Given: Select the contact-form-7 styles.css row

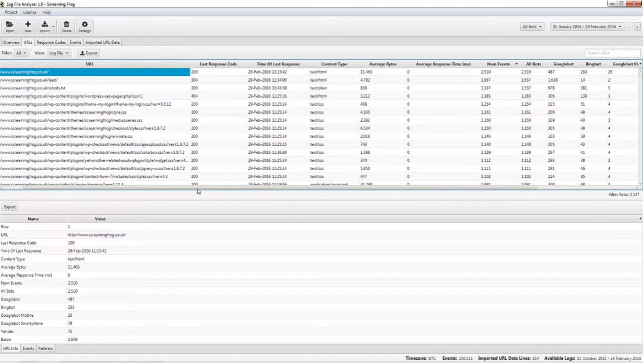Looking at the screenshot, I should tap(319, 177).
